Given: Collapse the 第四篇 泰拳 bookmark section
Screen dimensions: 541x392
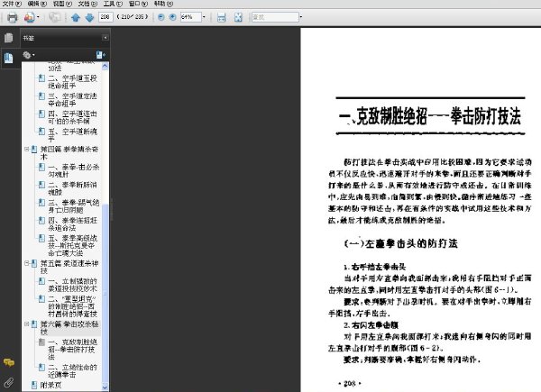Looking at the screenshot, I should point(26,149).
